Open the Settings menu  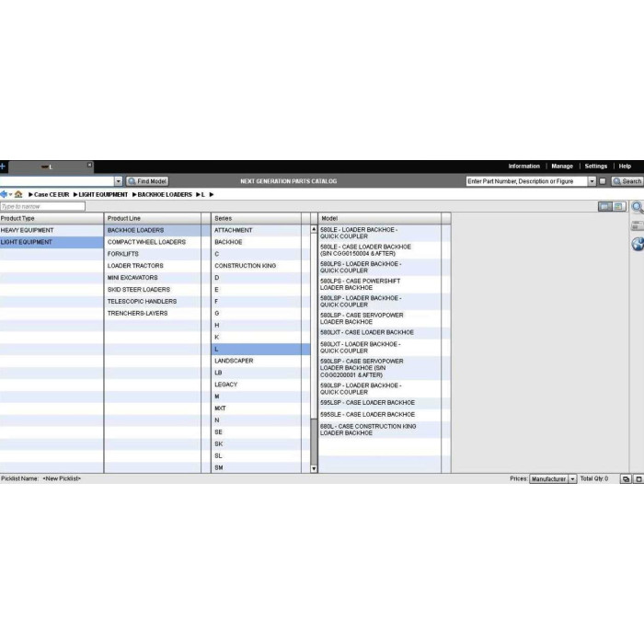(595, 166)
